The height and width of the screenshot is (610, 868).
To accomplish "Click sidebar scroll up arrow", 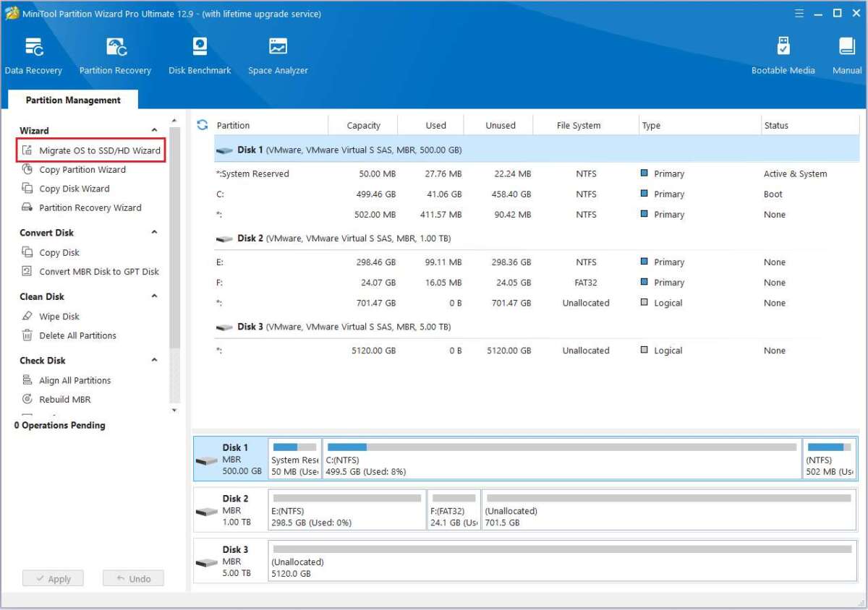I will pos(174,121).
